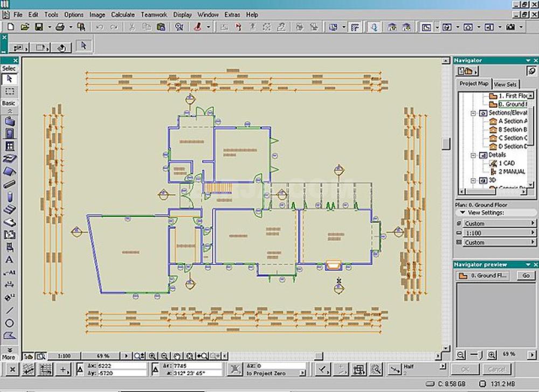Select the Marquee tool
The width and height of the screenshot is (539, 392).
[x=9, y=92]
